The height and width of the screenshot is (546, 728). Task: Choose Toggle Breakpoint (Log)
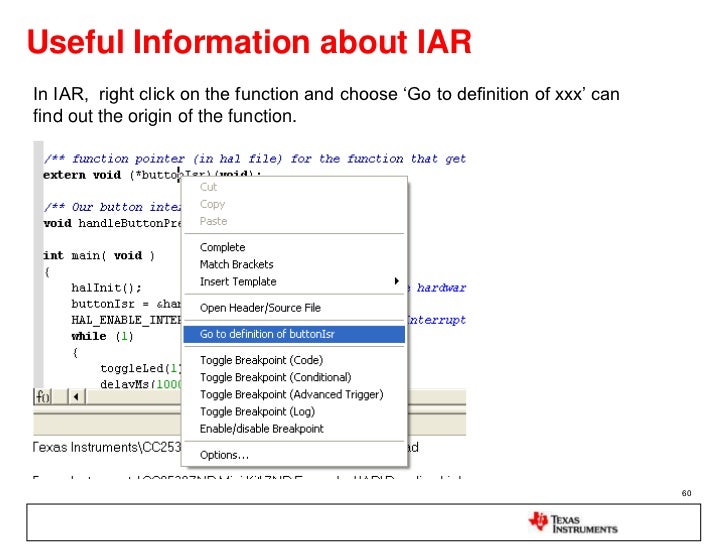click(x=294, y=412)
